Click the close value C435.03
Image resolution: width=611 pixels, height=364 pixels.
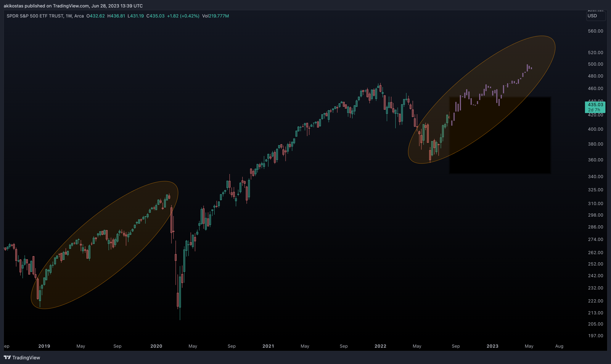click(x=155, y=16)
